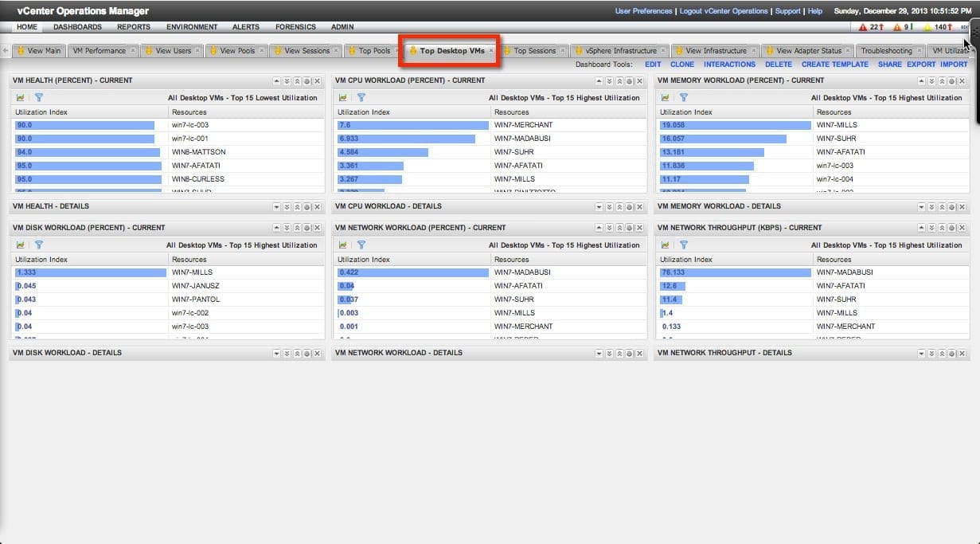Image resolution: width=980 pixels, height=544 pixels.
Task: Click the gear icon in VM Memory Workload Details header
Action: 951,206
